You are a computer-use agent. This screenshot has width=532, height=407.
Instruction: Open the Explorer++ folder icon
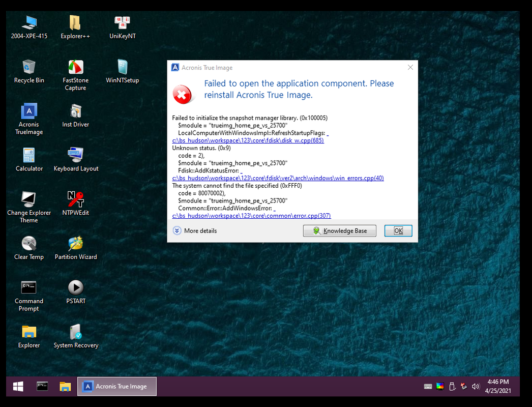[x=75, y=27]
